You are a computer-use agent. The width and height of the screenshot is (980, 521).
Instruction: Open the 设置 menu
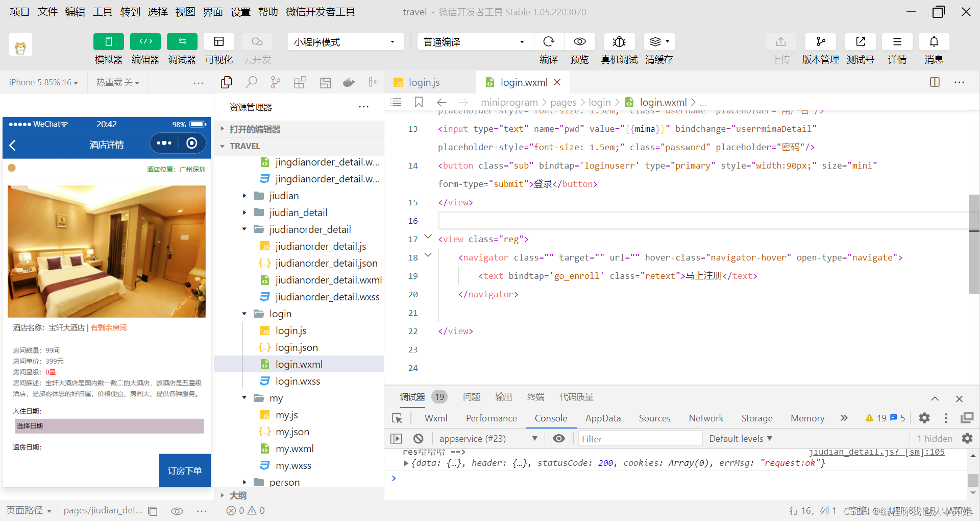(x=240, y=12)
